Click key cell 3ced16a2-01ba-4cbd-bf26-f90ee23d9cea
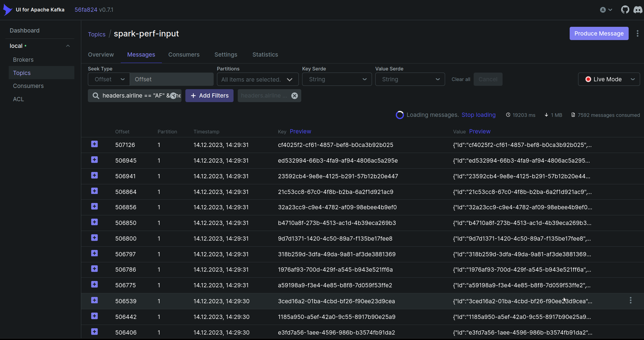 pyautogui.click(x=336, y=301)
